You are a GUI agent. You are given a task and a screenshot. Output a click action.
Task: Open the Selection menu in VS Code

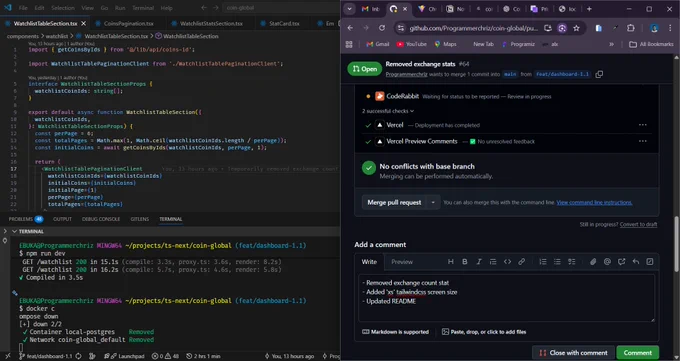(x=63, y=8)
